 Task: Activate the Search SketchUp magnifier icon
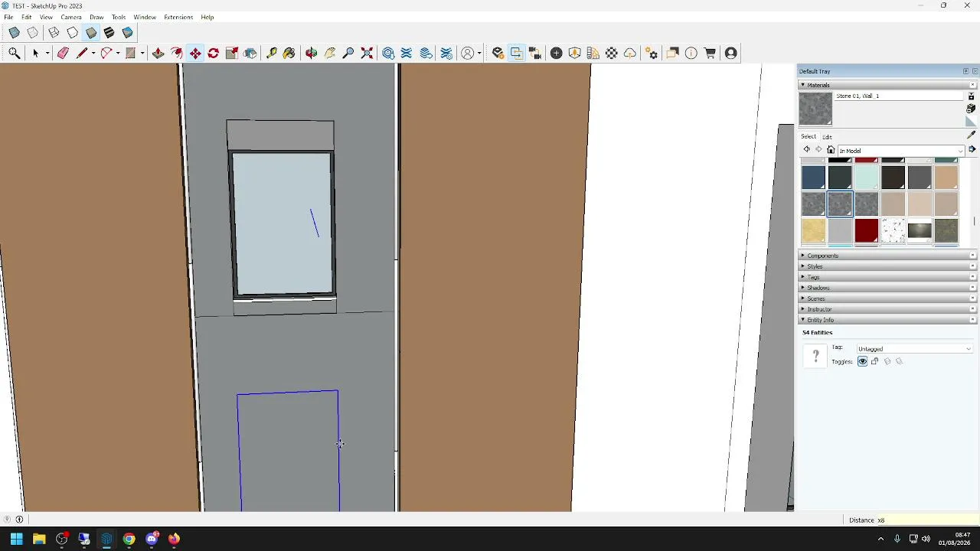15,53
